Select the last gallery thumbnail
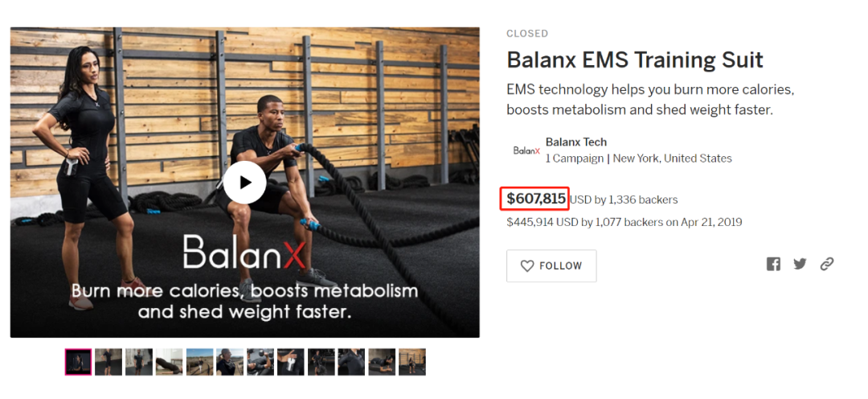This screenshot has height=399, width=868. pos(412,362)
